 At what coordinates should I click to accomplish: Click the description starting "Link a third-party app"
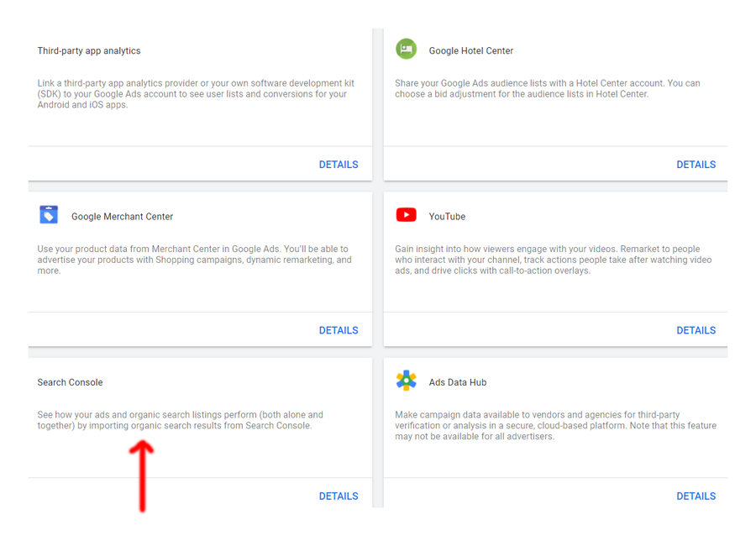point(196,94)
